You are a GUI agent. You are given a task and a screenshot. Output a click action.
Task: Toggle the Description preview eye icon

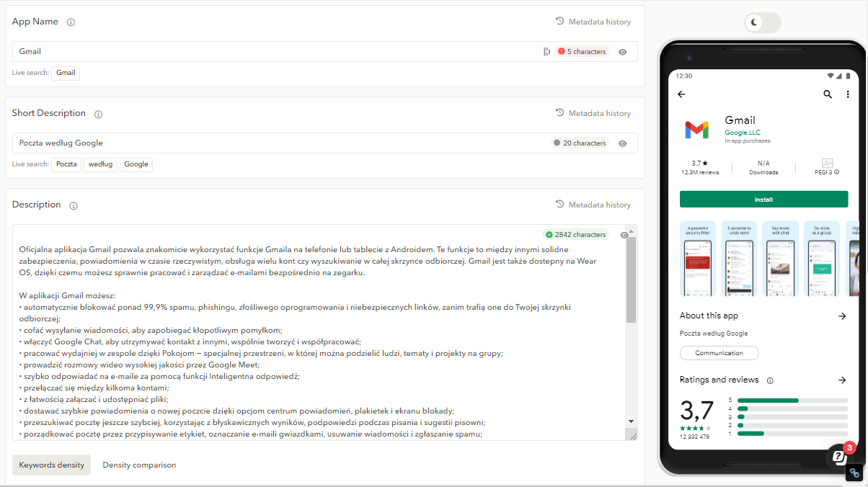click(623, 235)
